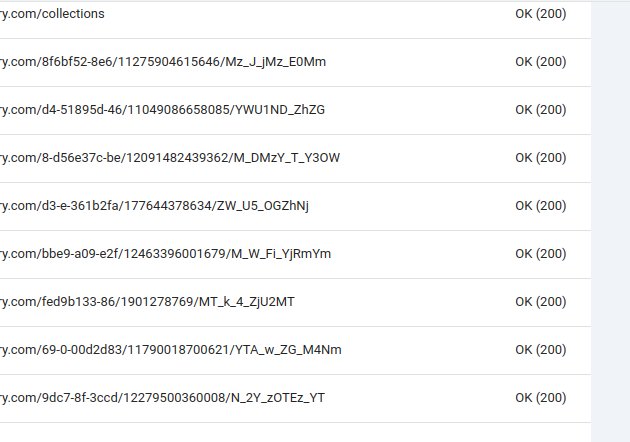
Task: Select OK (200) status of 69-0-00d2d83 row
Action: (x=541, y=350)
